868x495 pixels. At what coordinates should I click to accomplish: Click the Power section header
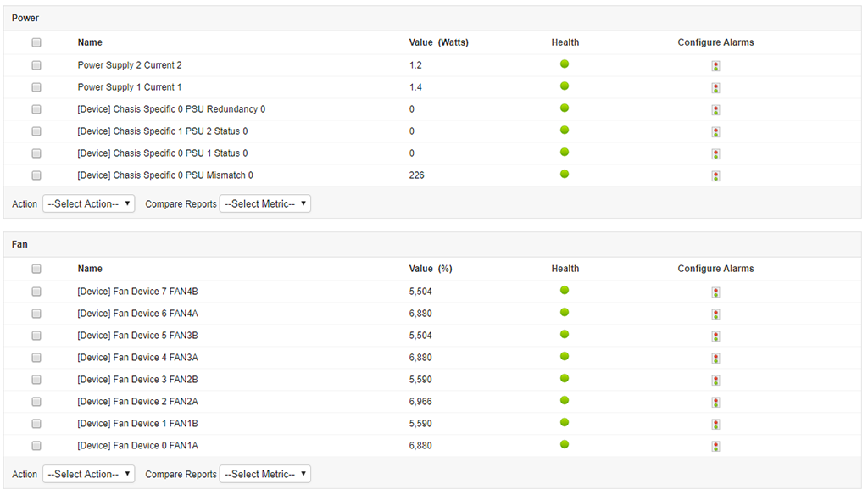coord(25,17)
